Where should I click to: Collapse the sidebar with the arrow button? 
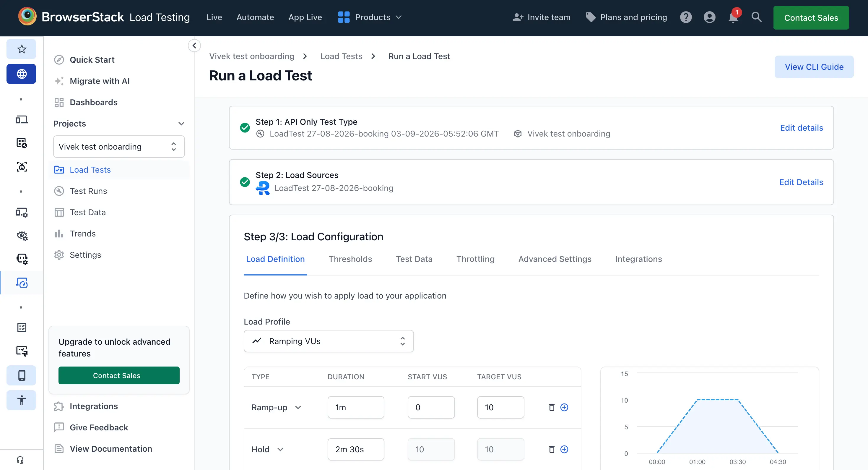[194, 46]
